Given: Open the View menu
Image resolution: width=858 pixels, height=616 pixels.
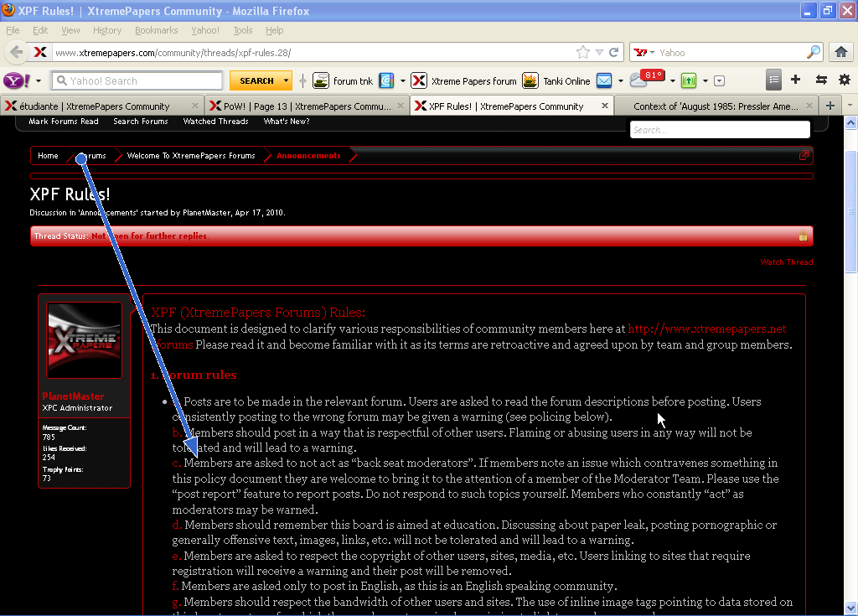Looking at the screenshot, I should [70, 30].
